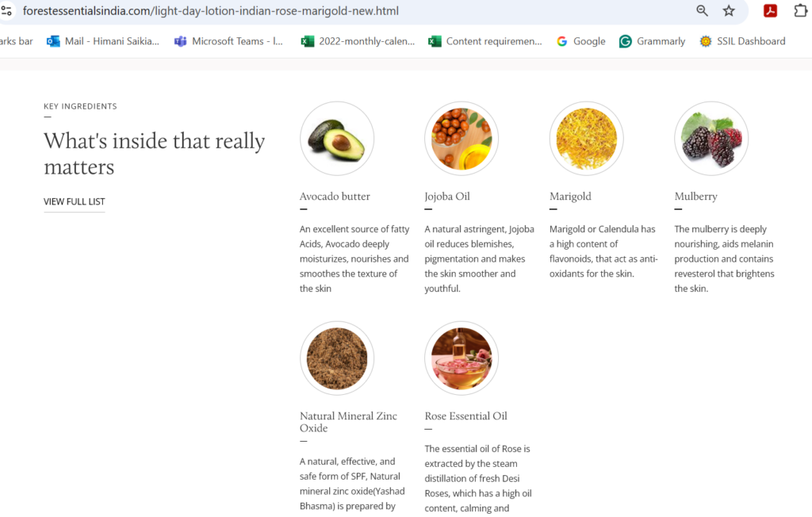Open the browser extensions puzzle icon
The height and width of the screenshot is (517, 812).
click(801, 11)
